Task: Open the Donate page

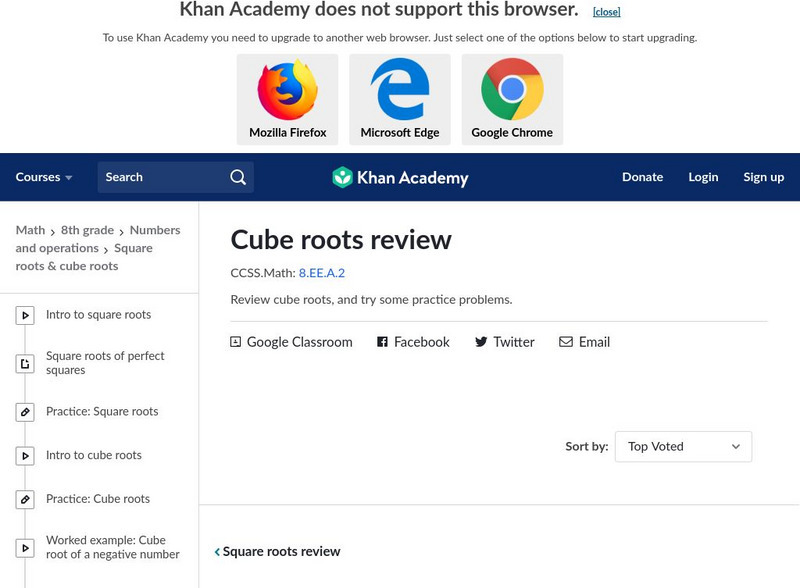Action: tap(642, 177)
